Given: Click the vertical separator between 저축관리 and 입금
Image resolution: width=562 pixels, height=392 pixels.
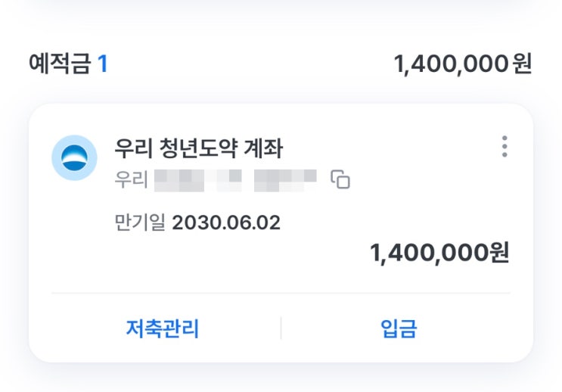Looking at the screenshot, I should pos(281,328).
